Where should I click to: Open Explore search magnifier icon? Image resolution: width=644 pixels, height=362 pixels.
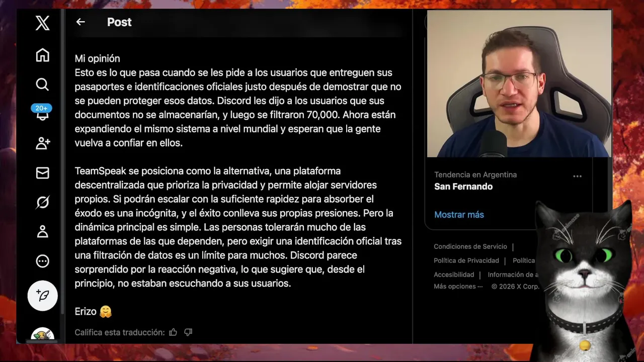(x=43, y=84)
